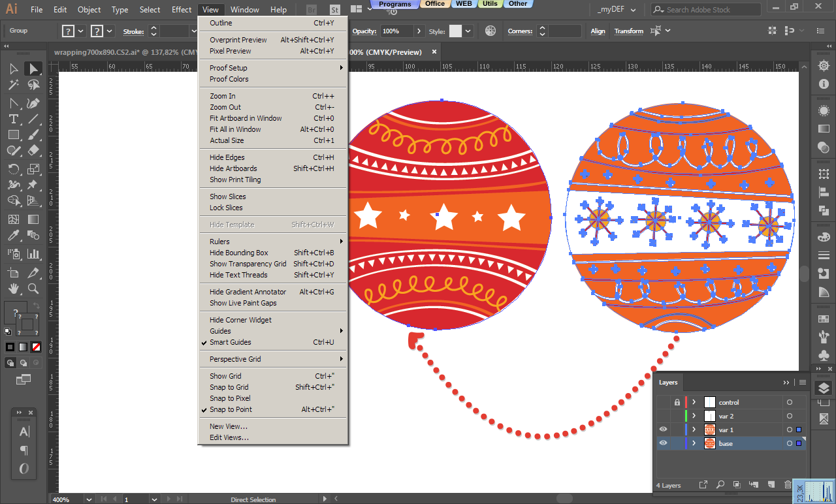Hide the var 1 layer
This screenshot has height=504, width=836.
(x=664, y=430)
